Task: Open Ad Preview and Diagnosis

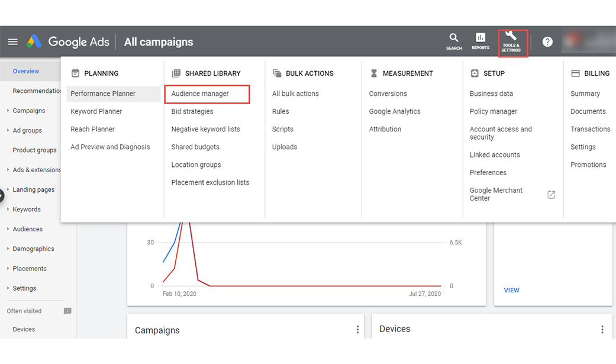Action: [x=110, y=147]
